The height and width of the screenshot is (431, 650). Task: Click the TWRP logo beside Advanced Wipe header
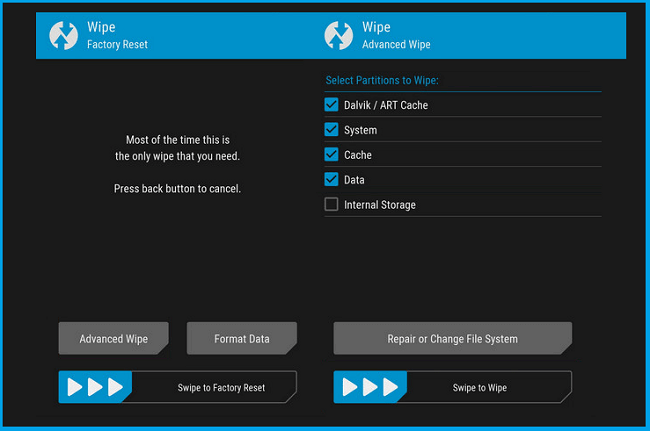tap(339, 35)
